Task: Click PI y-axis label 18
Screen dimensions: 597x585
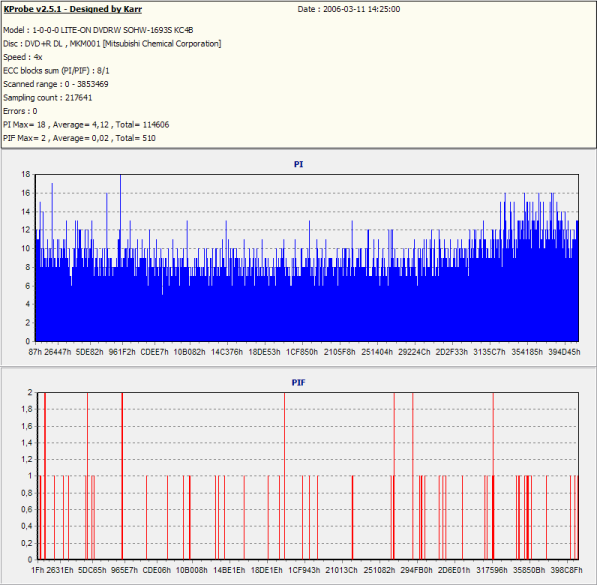Action: point(26,174)
